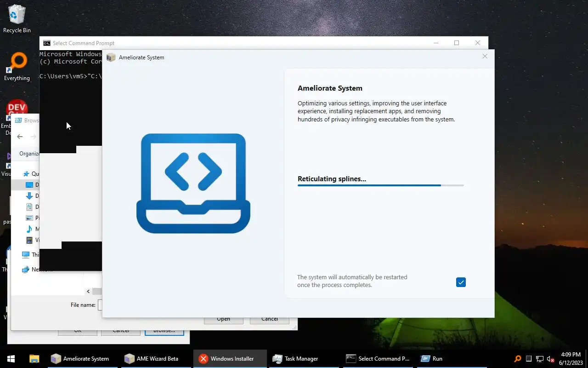The height and width of the screenshot is (368, 588).
Task: Switch to AME Wizard Beta taskbar button
Action: [156, 359]
